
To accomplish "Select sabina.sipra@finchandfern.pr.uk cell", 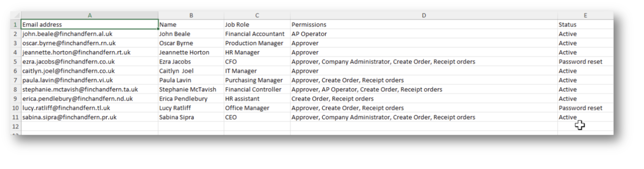I will coord(90,117).
